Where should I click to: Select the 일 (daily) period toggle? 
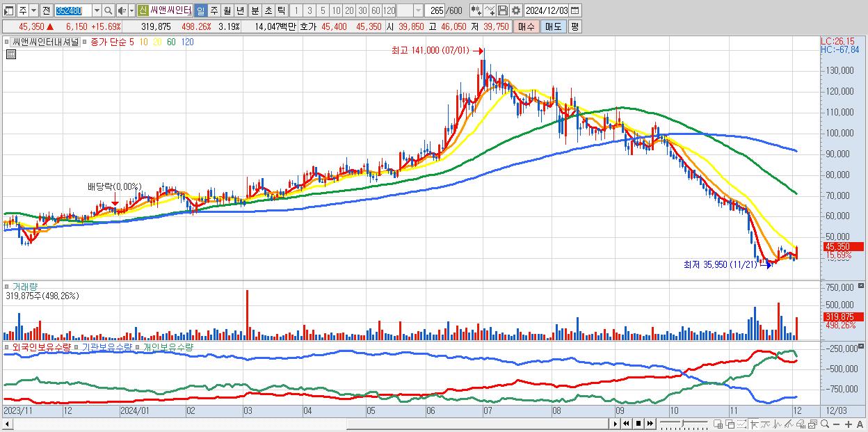tap(200, 11)
